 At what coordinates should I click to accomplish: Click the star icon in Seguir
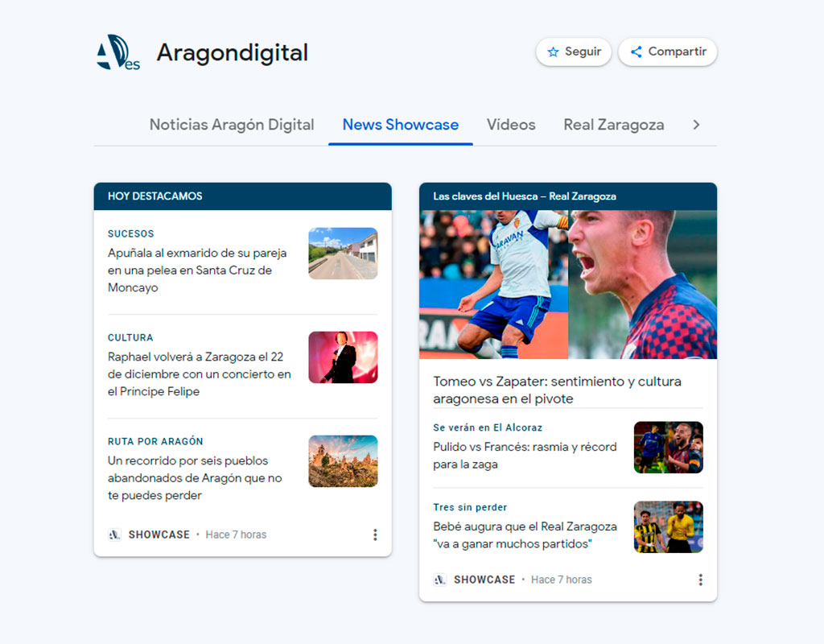[x=553, y=52]
